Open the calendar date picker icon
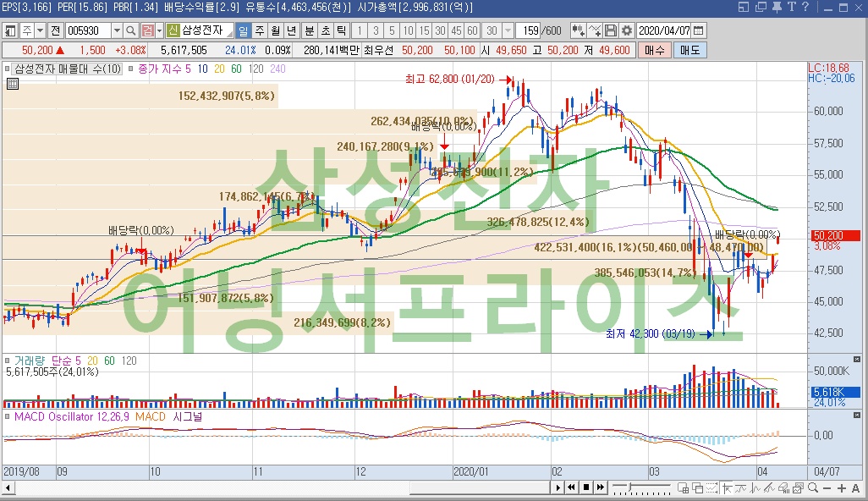868x501 pixels. click(699, 30)
